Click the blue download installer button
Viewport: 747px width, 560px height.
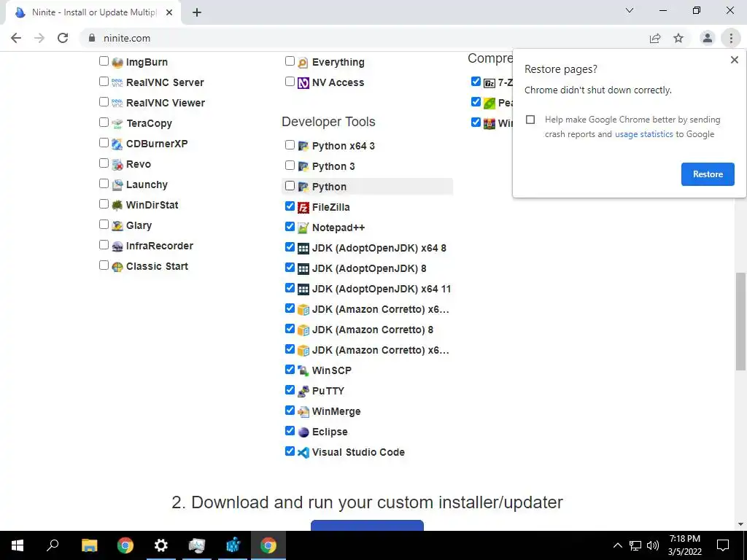coord(367,525)
